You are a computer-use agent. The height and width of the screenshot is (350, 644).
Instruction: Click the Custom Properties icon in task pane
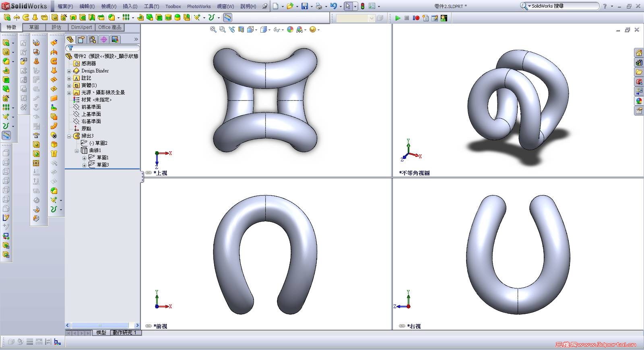639,111
